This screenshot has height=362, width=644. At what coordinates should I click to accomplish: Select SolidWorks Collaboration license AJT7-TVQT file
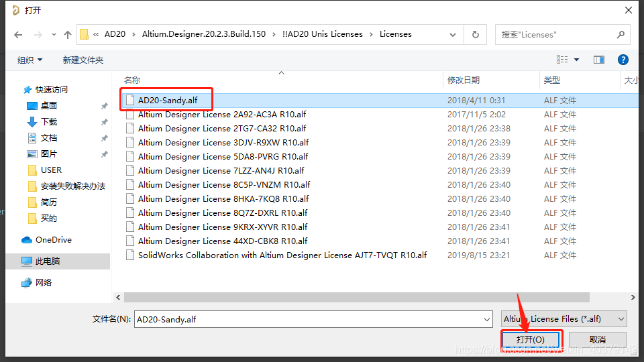click(x=282, y=255)
